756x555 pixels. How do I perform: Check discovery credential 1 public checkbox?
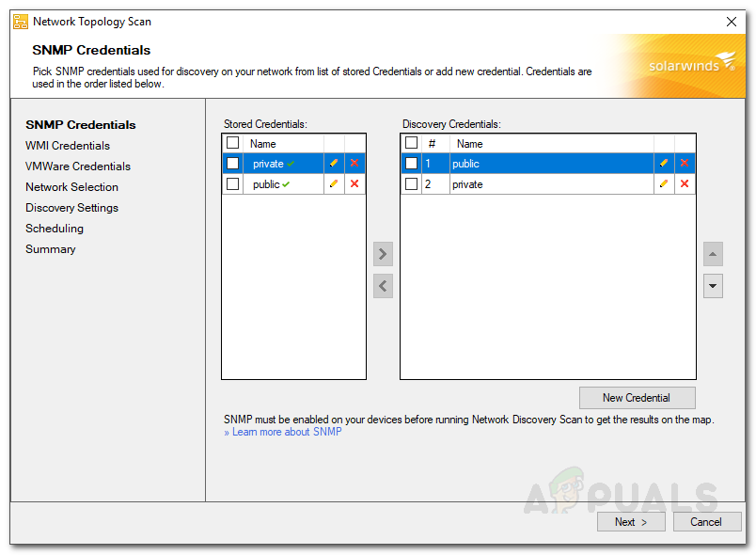411,164
